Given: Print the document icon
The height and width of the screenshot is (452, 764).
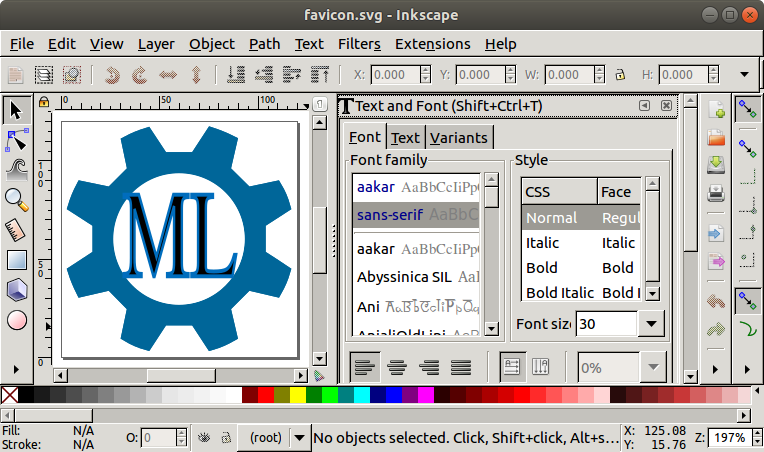Looking at the screenshot, I should [x=716, y=193].
